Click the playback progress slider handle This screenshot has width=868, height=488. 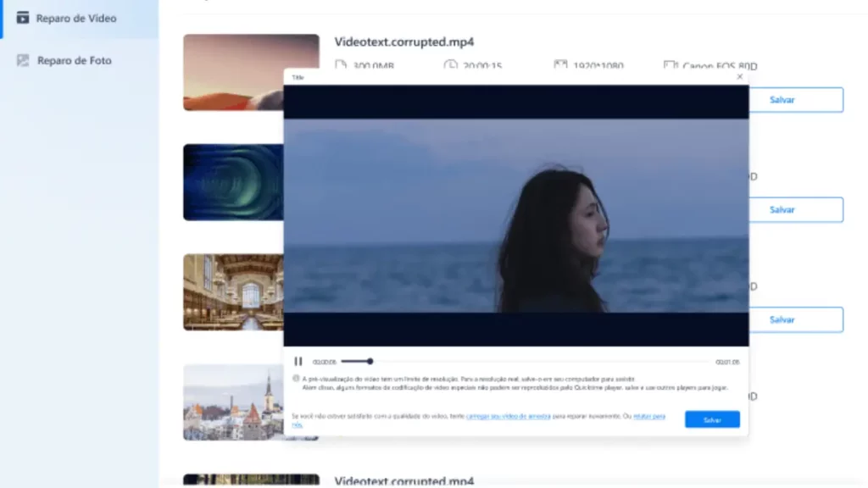(370, 361)
